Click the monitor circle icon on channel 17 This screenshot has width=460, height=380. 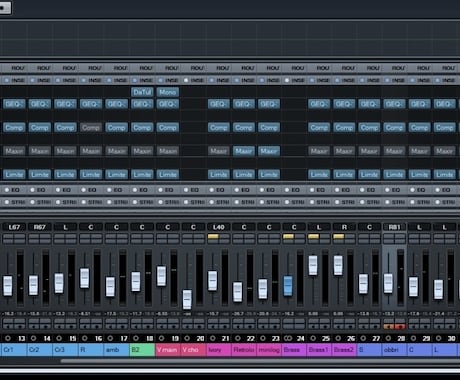pyautogui.click(x=110, y=338)
